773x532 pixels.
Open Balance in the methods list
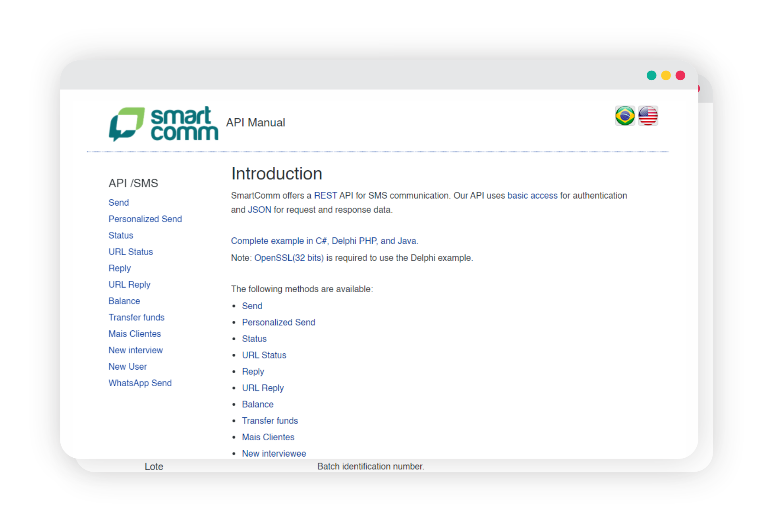pos(257,404)
